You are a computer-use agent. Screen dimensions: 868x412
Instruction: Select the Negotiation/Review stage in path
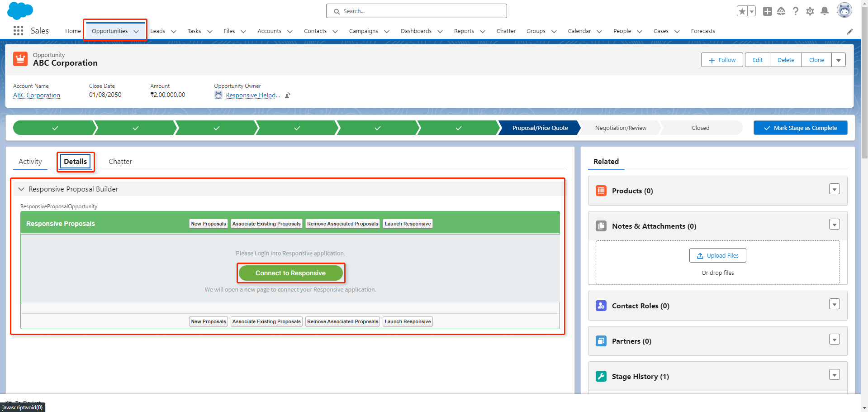(621, 128)
